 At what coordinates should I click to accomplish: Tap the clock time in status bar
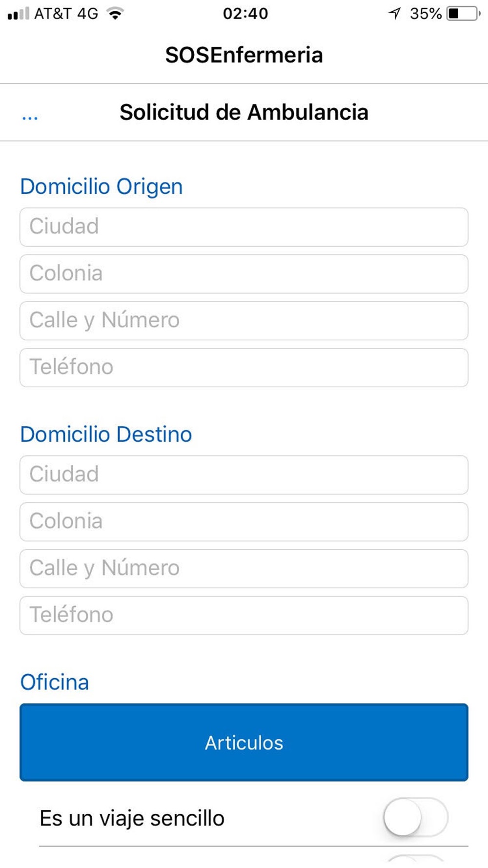point(245,14)
